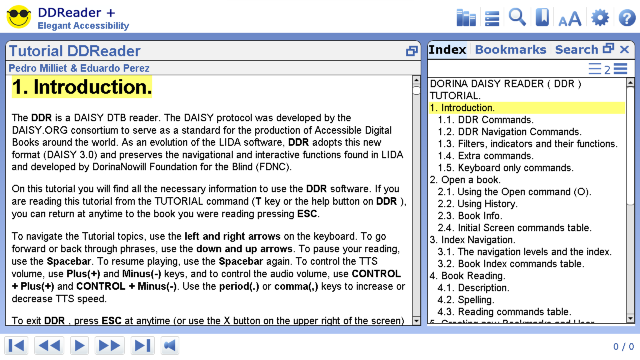The image size is (640, 360).
Task: Decrease index level with fewer-lines icon
Action: [595, 69]
